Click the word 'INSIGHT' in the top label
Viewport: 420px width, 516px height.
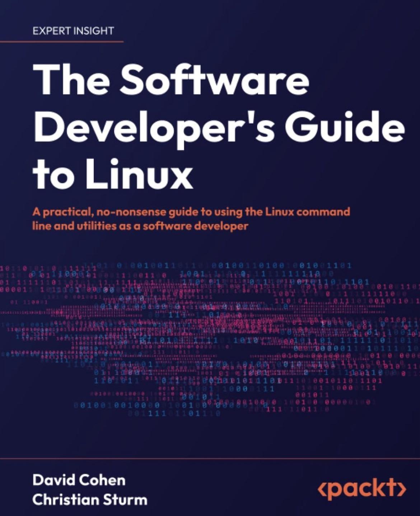[93, 31]
